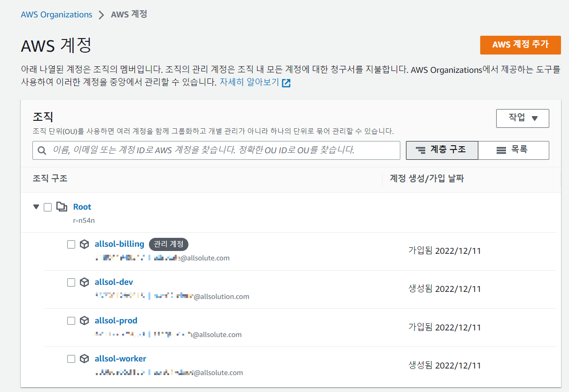Click the allsol-worker account cube icon

tap(84, 359)
